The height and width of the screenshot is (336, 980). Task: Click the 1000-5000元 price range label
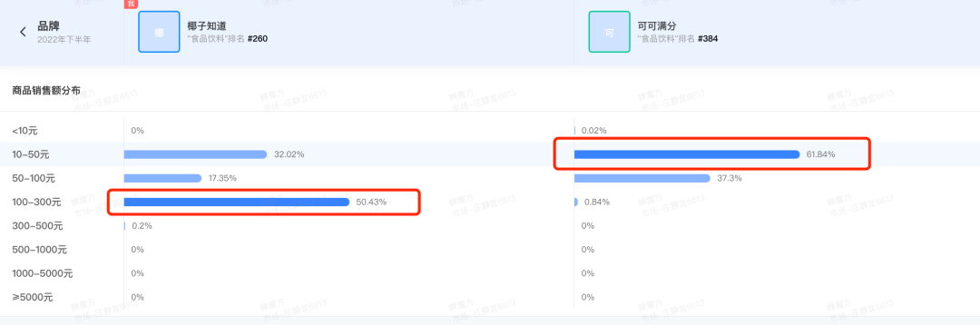pyautogui.click(x=43, y=273)
